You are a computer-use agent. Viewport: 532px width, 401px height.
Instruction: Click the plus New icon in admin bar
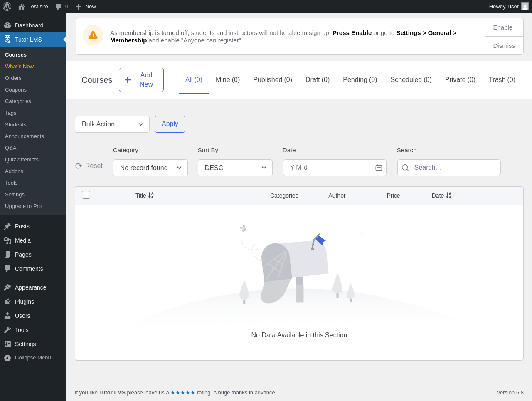(79, 7)
